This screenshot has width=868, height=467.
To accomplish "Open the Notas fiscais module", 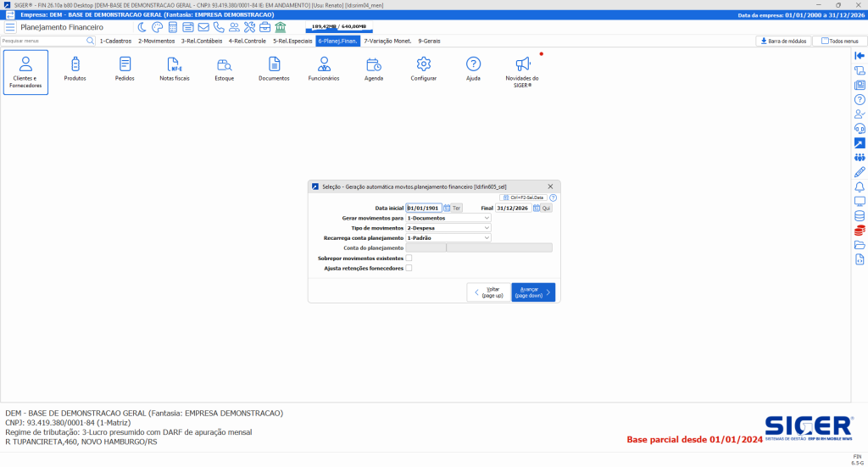I will tap(175, 69).
